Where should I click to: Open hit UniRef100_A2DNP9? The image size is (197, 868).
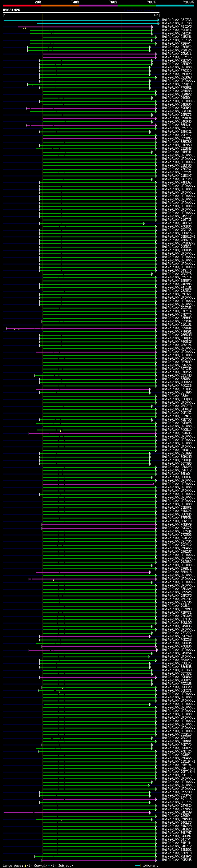(x=176, y=64)
